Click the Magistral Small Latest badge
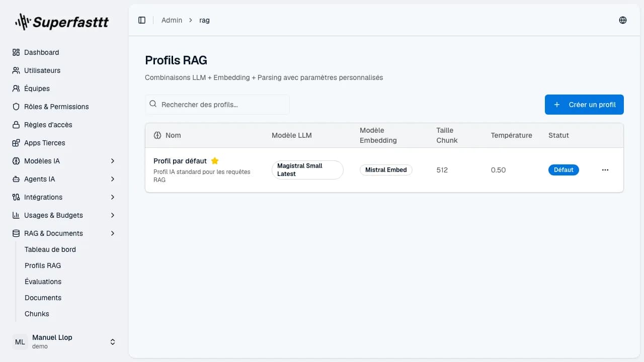 pos(307,170)
